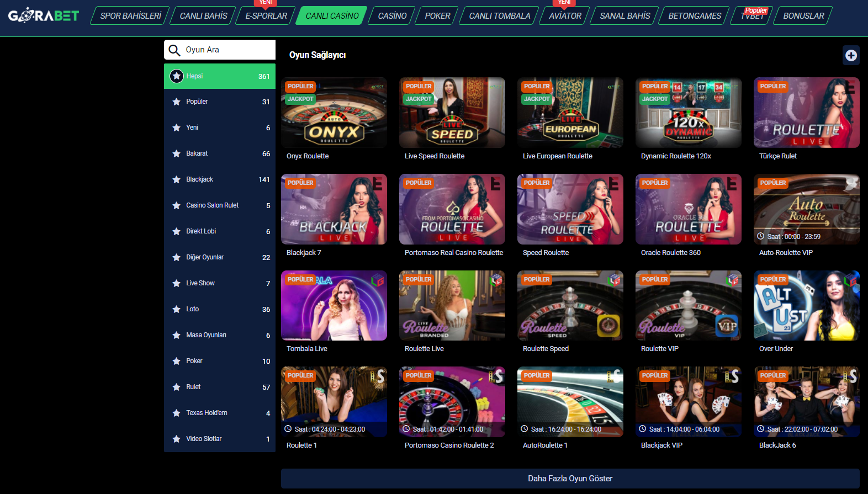Click the star icon beside Live Show

pos(176,283)
